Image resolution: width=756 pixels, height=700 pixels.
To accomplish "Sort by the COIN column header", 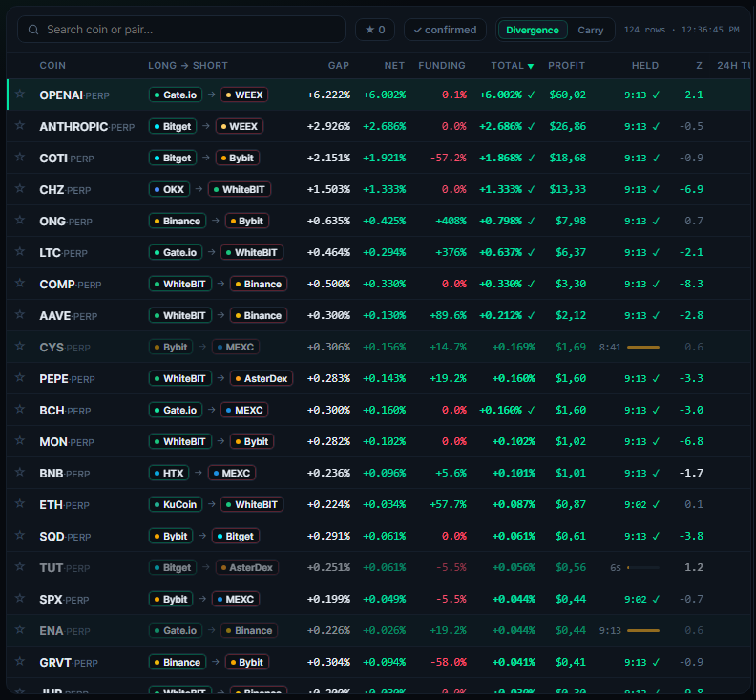I will (52, 66).
